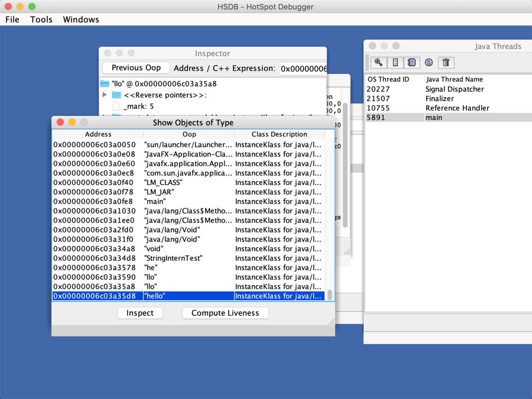The image size is (532, 399).
Task: Open the File menu
Action: 12,19
